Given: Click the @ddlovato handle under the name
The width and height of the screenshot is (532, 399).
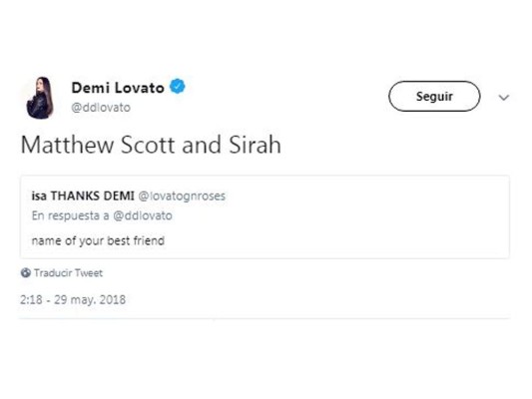Looking at the screenshot, I should coord(101,108).
